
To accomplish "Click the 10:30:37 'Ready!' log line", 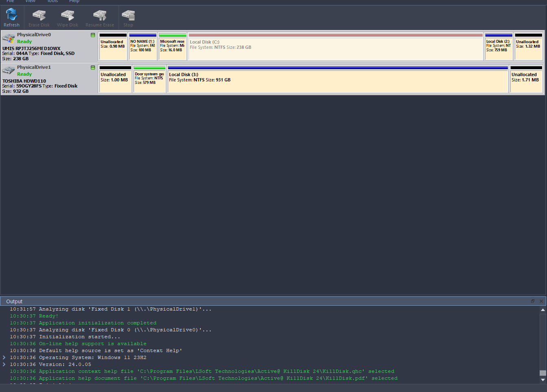I will (x=34, y=316).
